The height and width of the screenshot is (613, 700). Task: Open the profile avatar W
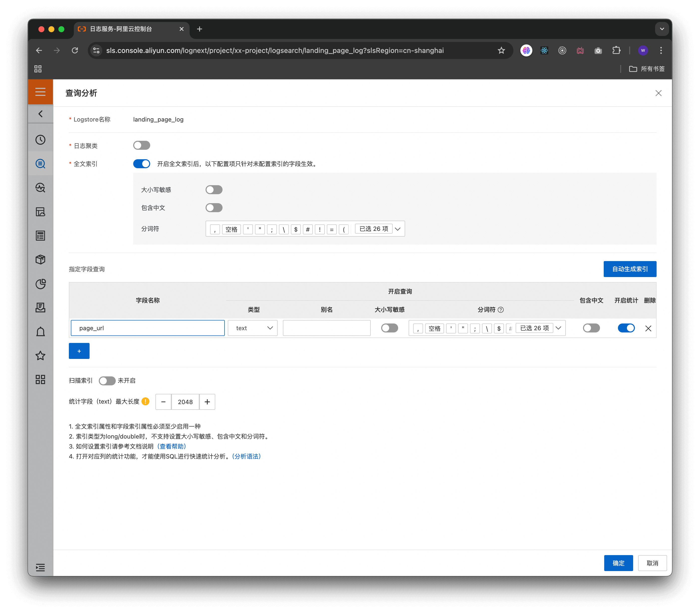[643, 51]
